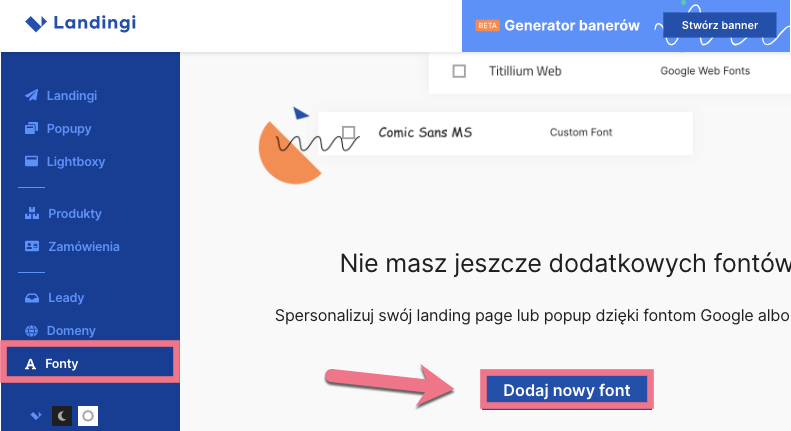This screenshot has width=791, height=431.
Task: Open Zamówienia using its card icon
Action: 32,246
